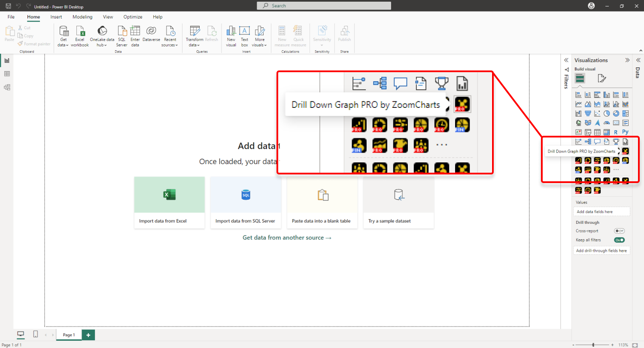Click Try a sample dataset card
The width and height of the screenshot is (644, 348).
[398, 202]
